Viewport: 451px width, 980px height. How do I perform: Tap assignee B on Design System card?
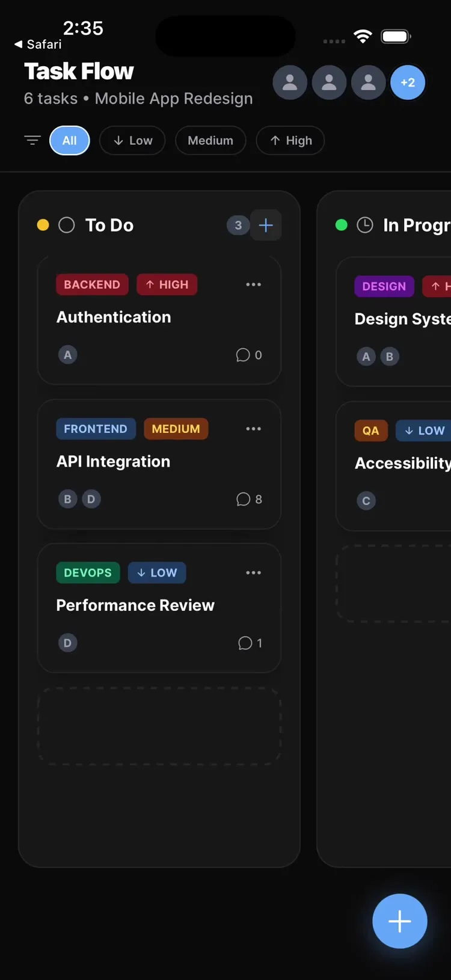(x=389, y=357)
